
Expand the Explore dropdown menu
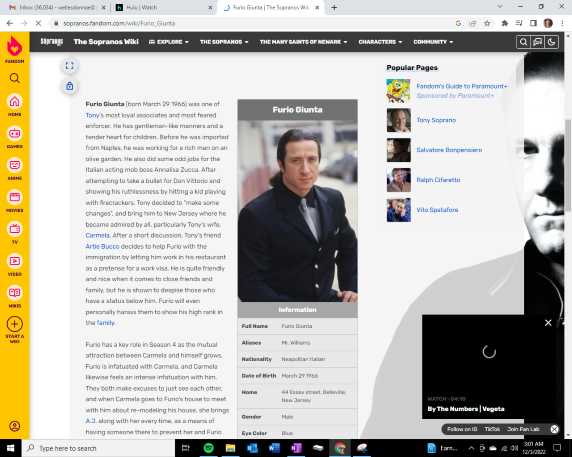(x=169, y=42)
